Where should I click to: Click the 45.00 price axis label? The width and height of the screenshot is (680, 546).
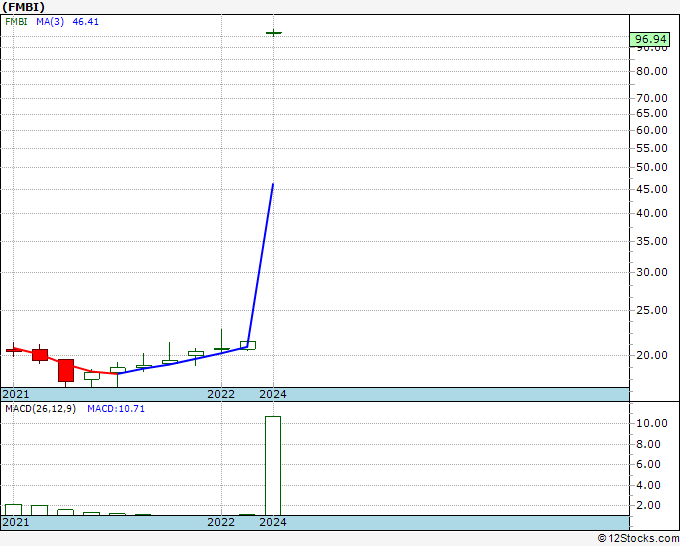pyautogui.click(x=652, y=189)
